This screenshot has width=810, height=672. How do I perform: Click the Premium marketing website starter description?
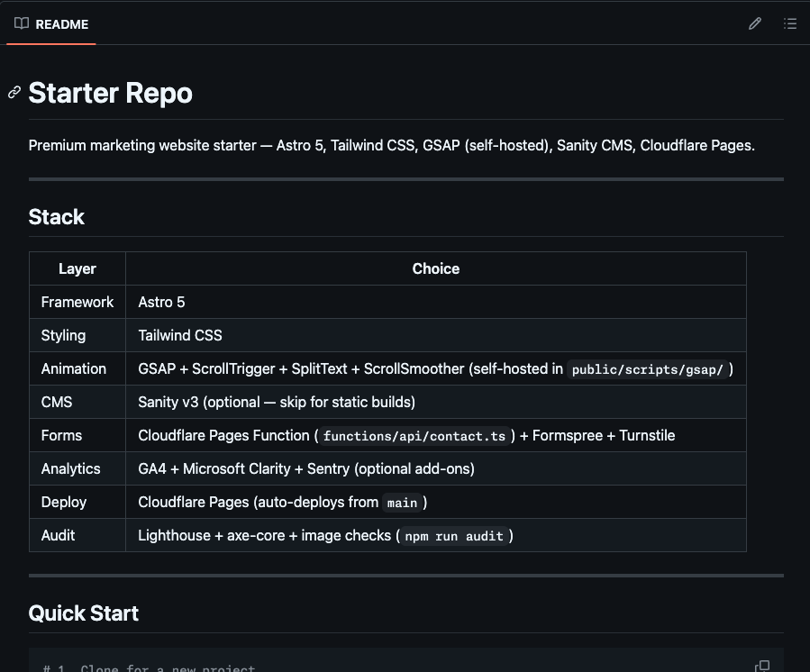tap(392, 146)
